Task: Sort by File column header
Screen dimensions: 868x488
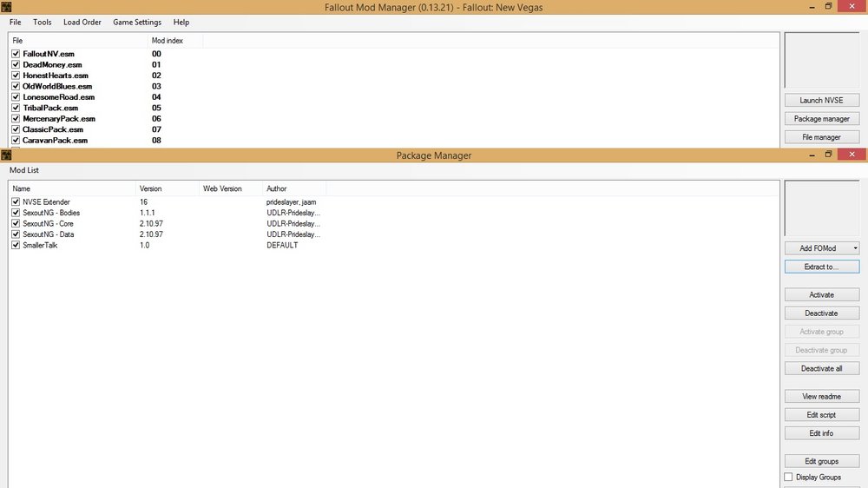Action: tap(78, 41)
